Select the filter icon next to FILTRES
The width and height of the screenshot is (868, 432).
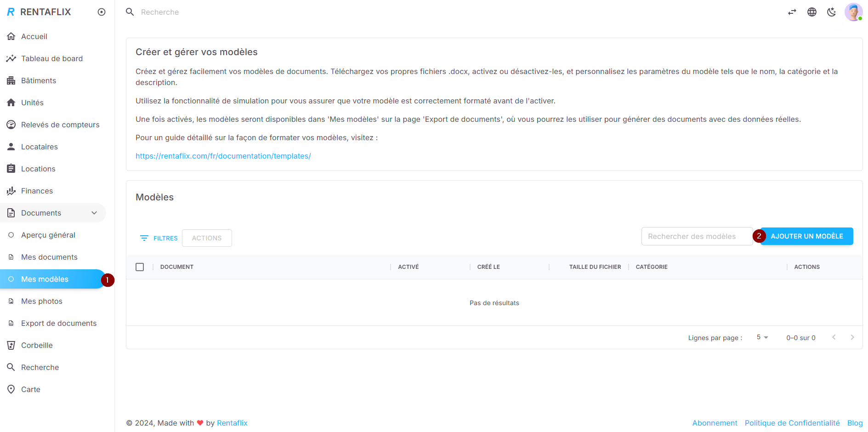pyautogui.click(x=145, y=238)
